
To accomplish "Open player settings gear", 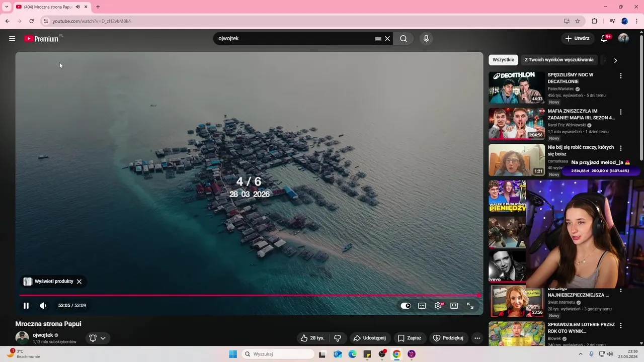I will [x=438, y=305].
